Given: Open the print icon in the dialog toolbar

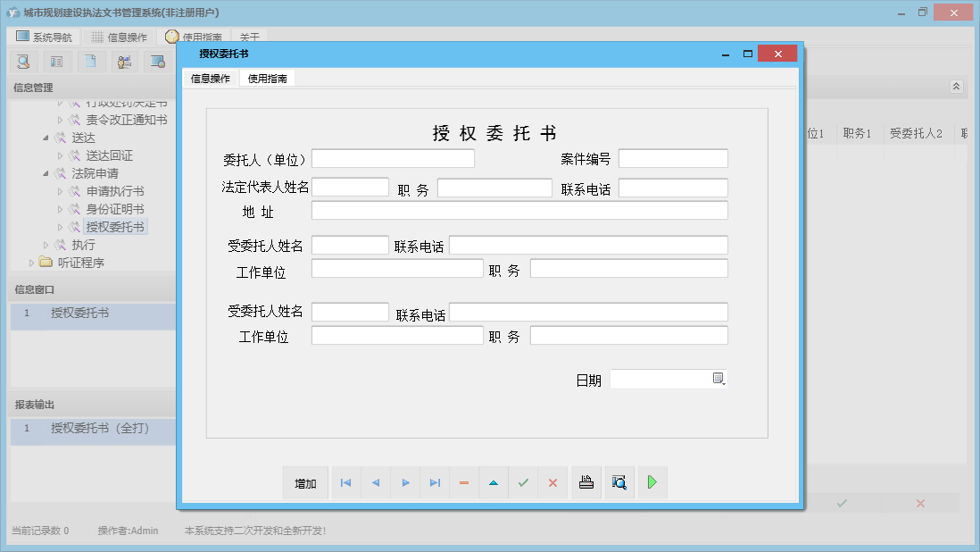Looking at the screenshot, I should [x=586, y=482].
